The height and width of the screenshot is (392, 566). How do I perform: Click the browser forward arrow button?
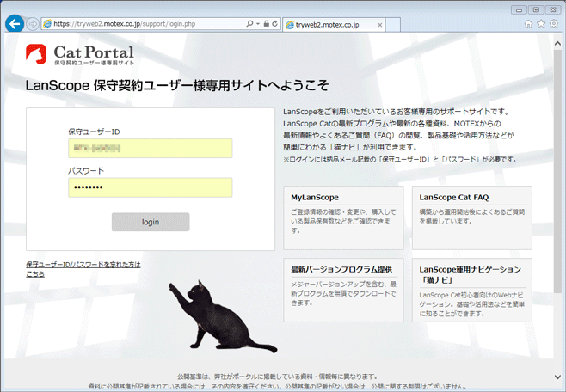(x=33, y=24)
